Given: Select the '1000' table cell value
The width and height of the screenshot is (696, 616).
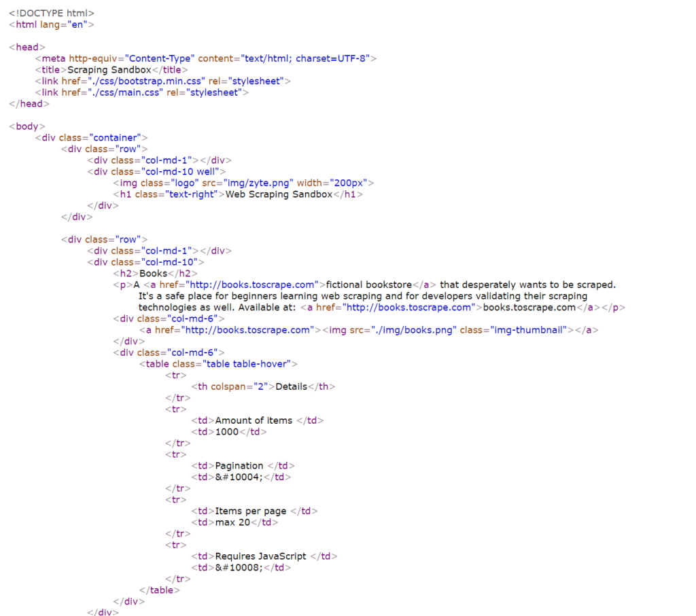Looking at the screenshot, I should point(227,431).
